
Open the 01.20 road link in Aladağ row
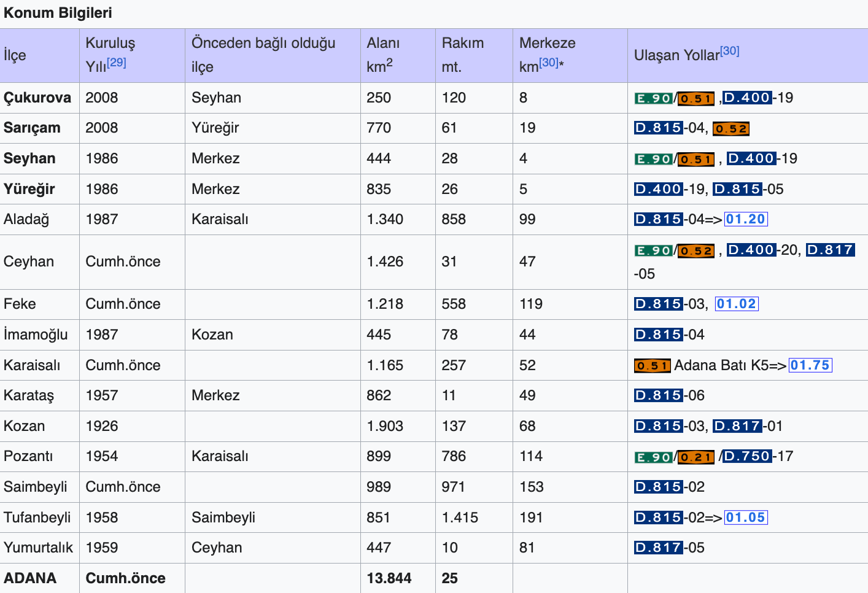pos(746,219)
